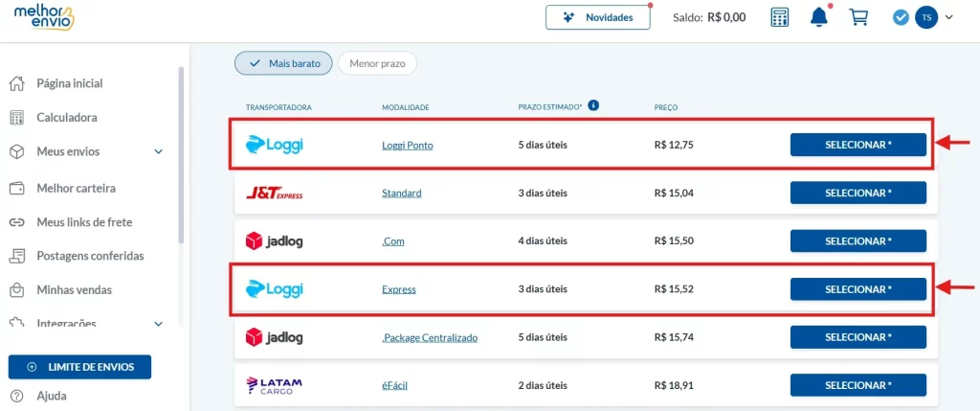Viewport: 980px width, 411px height.
Task: Click the LIMITE DE ENVIOS button
Action: pos(79,367)
